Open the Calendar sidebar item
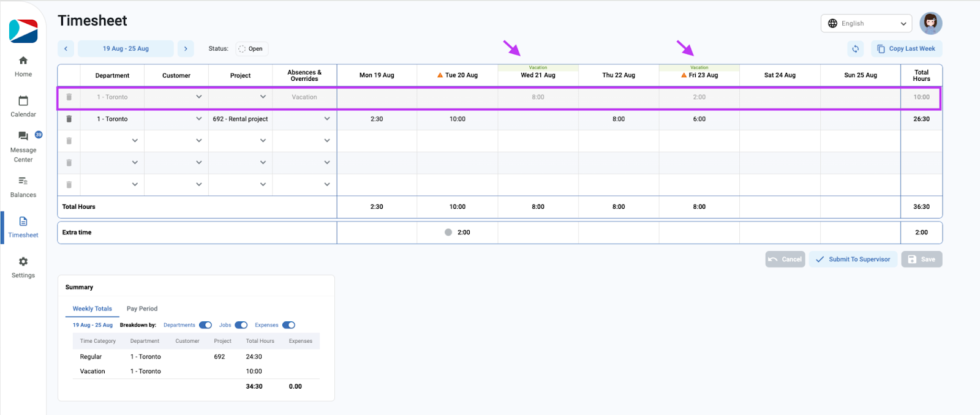 (23, 107)
